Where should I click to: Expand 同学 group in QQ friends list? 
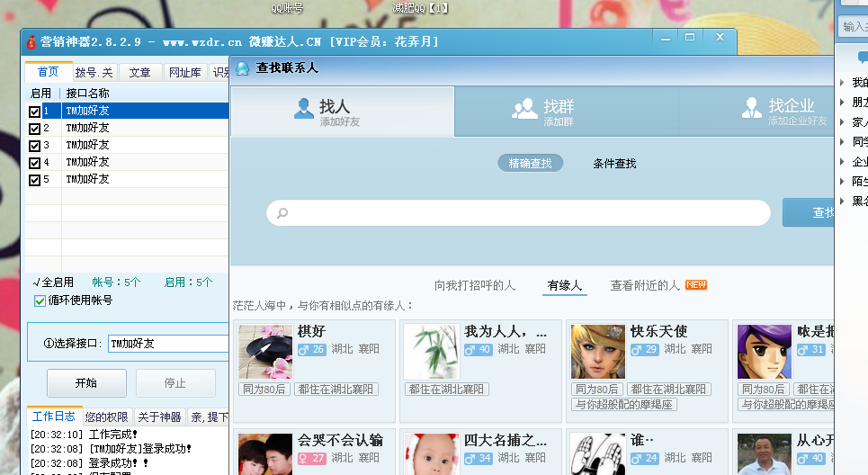point(842,142)
